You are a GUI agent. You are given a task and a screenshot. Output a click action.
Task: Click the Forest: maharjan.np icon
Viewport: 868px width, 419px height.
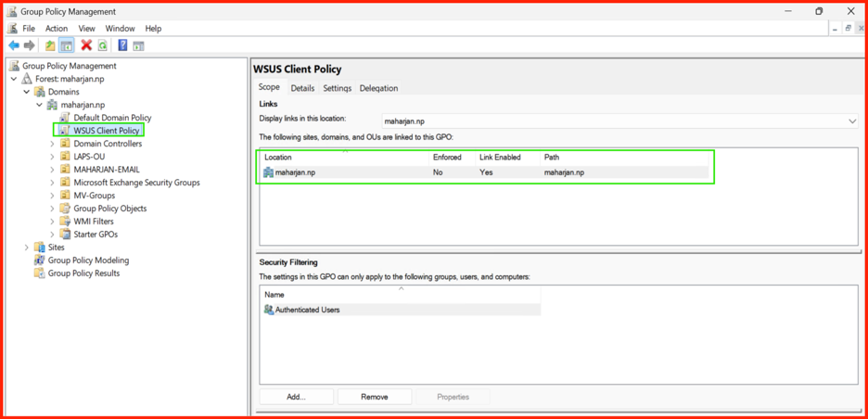tap(28, 79)
